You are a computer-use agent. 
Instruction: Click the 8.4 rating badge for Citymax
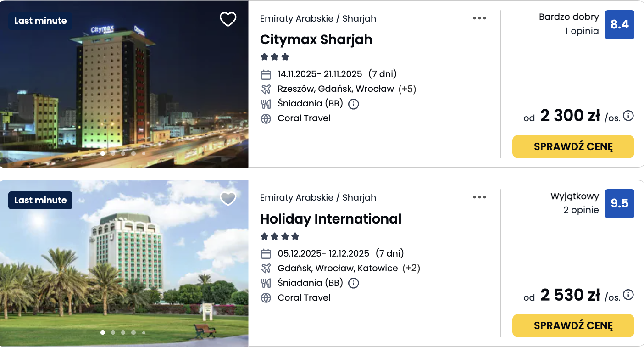pyautogui.click(x=619, y=25)
